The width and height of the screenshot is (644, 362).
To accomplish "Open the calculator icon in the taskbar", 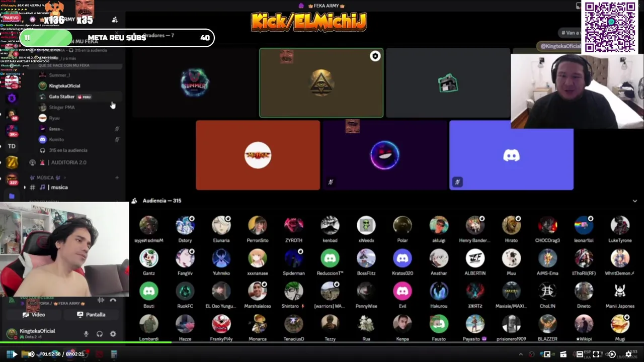I will click(114, 354).
